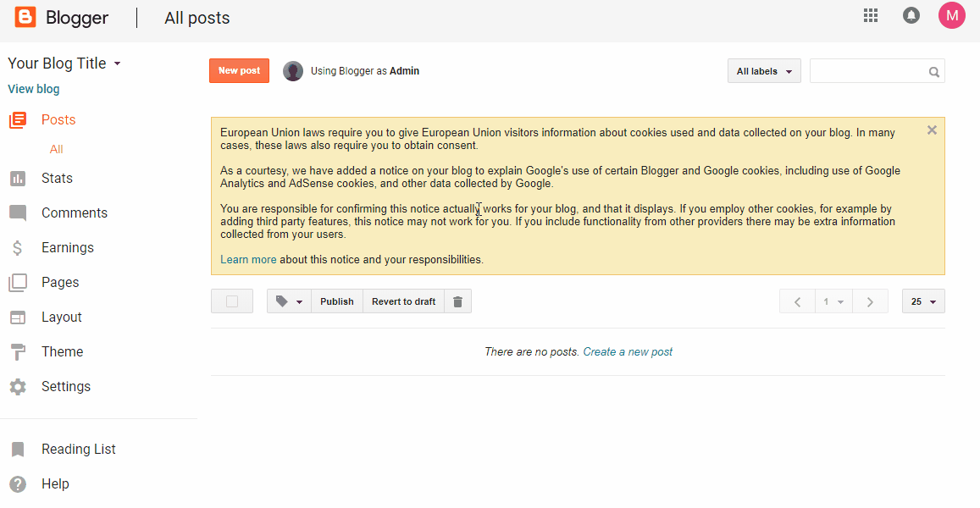Go to Layout in the sidebar
Viewport: 980px width, 508px height.
click(62, 317)
